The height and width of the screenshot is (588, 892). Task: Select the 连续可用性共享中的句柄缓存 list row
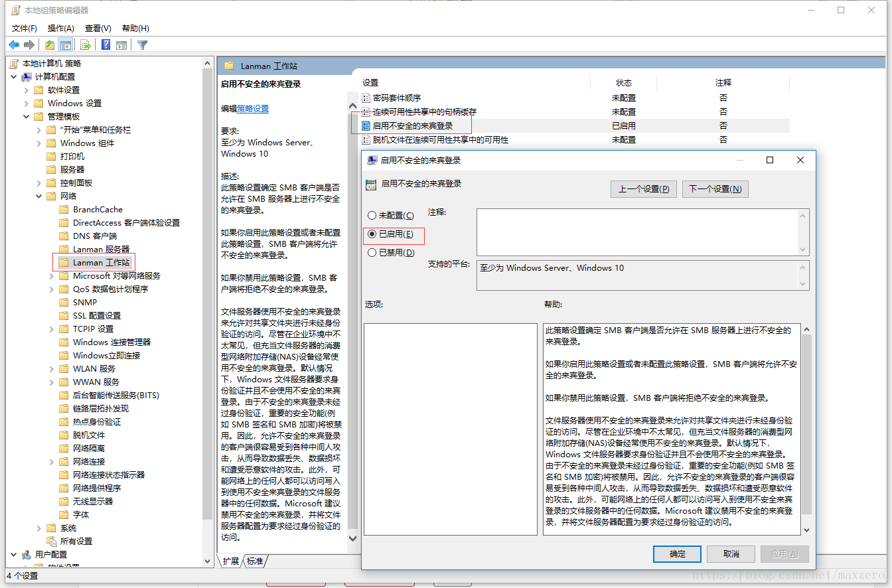pos(575,111)
